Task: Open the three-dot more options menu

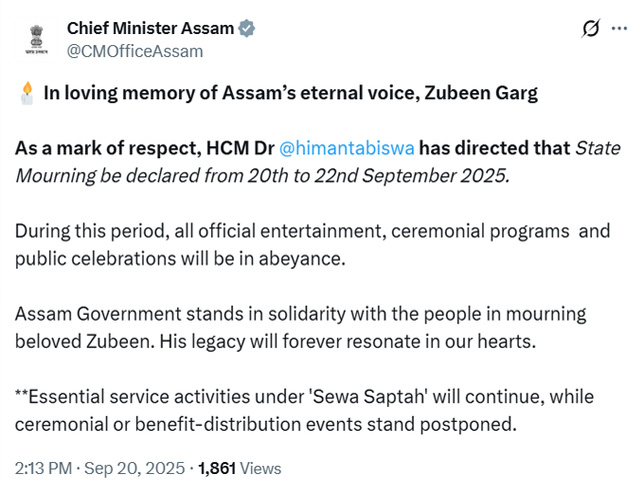Action: [619, 29]
